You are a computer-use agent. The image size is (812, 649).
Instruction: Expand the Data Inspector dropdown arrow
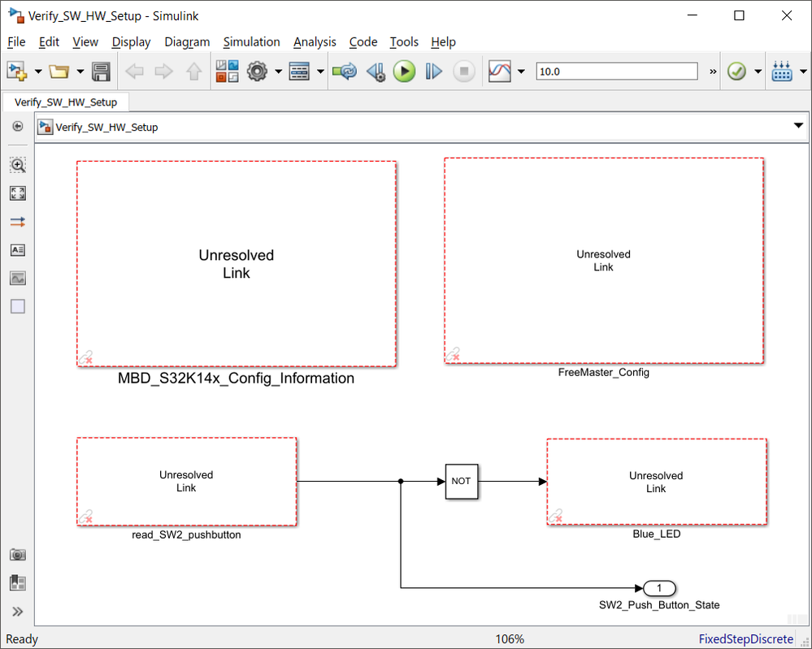pyautogui.click(x=522, y=71)
